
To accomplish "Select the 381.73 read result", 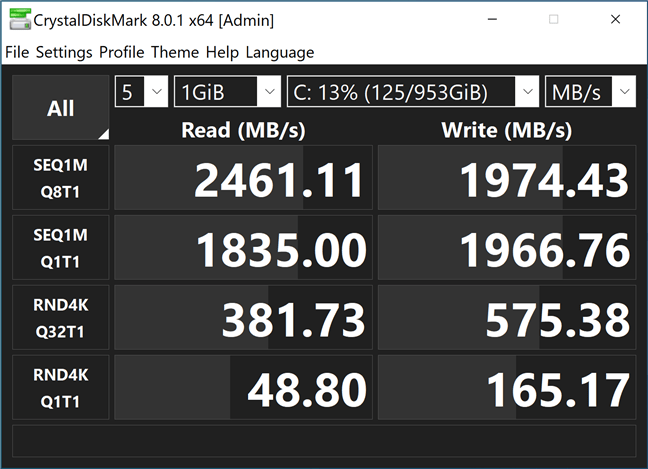I will point(243,317).
